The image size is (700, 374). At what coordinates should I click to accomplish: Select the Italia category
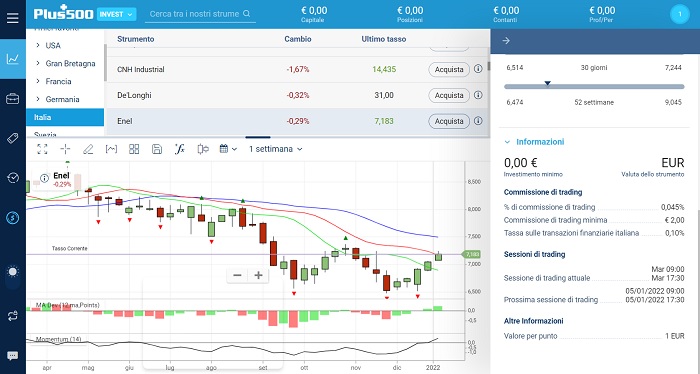[x=65, y=117]
